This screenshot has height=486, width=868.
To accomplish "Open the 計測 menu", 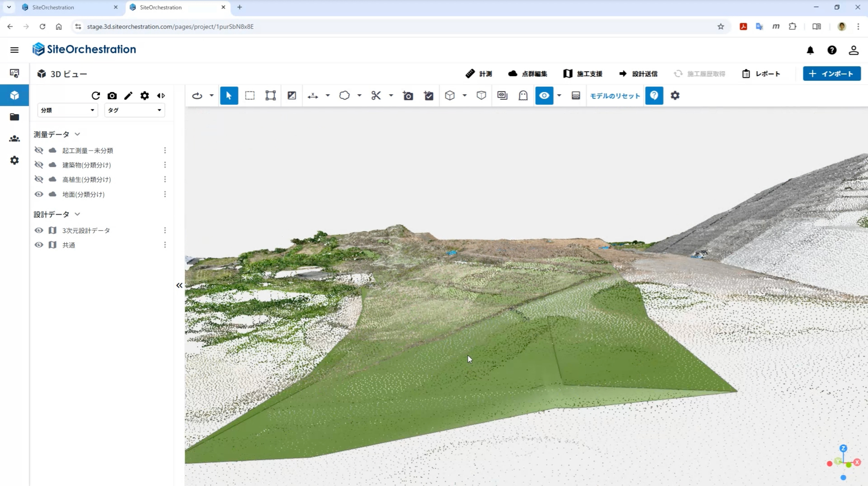I will pyautogui.click(x=479, y=74).
